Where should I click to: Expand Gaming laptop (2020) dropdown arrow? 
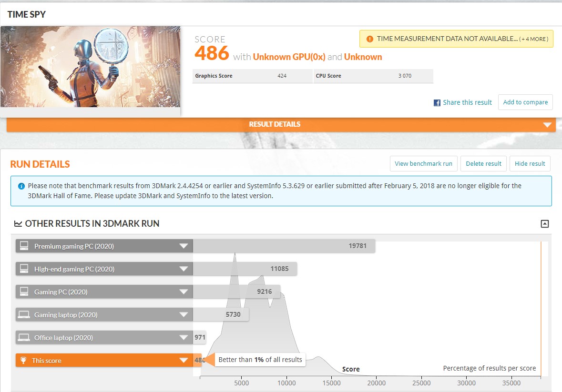(184, 315)
